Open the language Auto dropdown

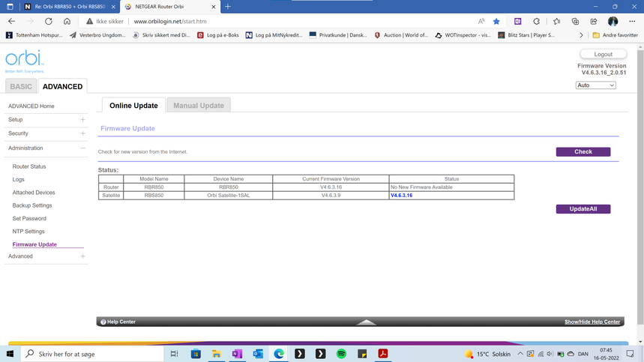click(x=595, y=85)
